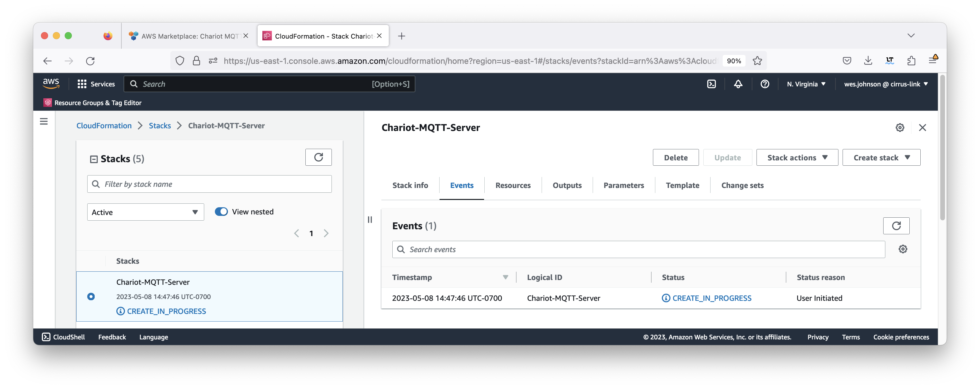Open the Active filter dropdown
The height and width of the screenshot is (389, 980).
pyautogui.click(x=145, y=212)
